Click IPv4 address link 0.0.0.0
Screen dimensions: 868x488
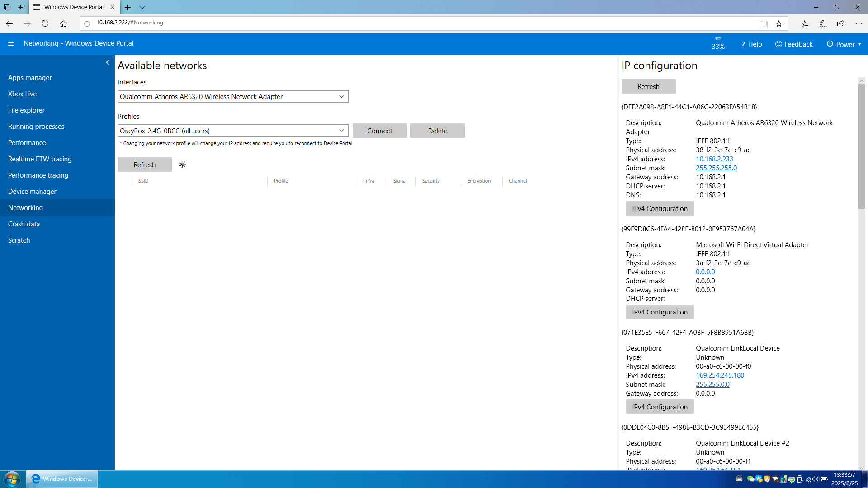coord(705,272)
